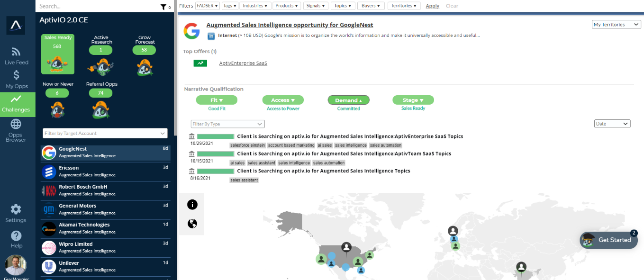Image resolution: width=644 pixels, height=280 pixels.
Task: Click the General Motors logo in list
Action: (49, 209)
